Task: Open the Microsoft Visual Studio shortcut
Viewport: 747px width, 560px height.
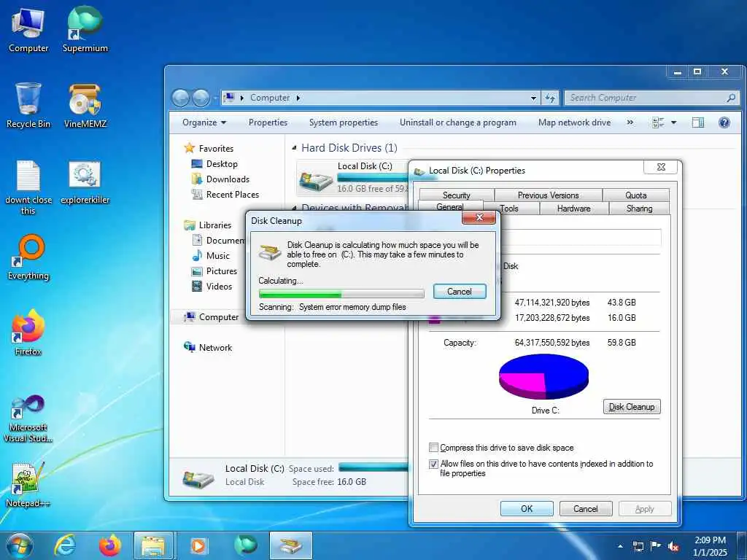Action: [28, 419]
